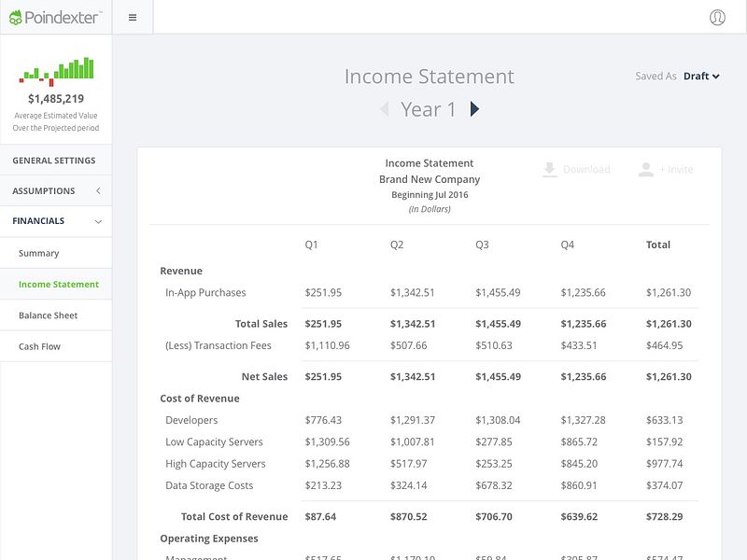The width and height of the screenshot is (747, 560).
Task: Open the Draft saved-as dropdown
Action: tap(700, 77)
